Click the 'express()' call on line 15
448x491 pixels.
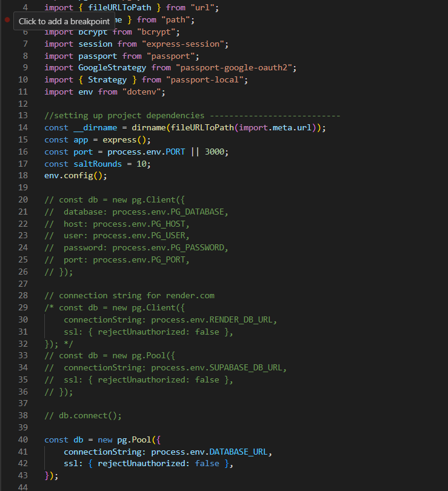click(127, 140)
